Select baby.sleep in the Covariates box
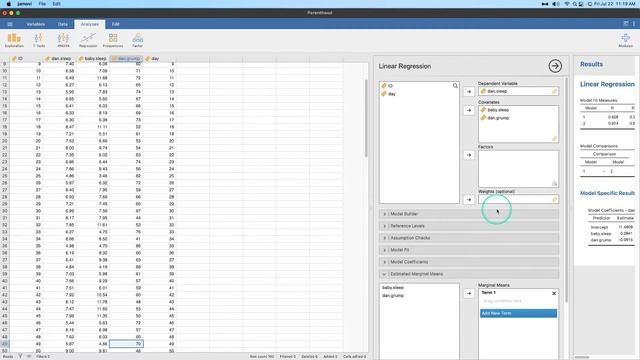The height and width of the screenshot is (360, 640). coord(498,110)
